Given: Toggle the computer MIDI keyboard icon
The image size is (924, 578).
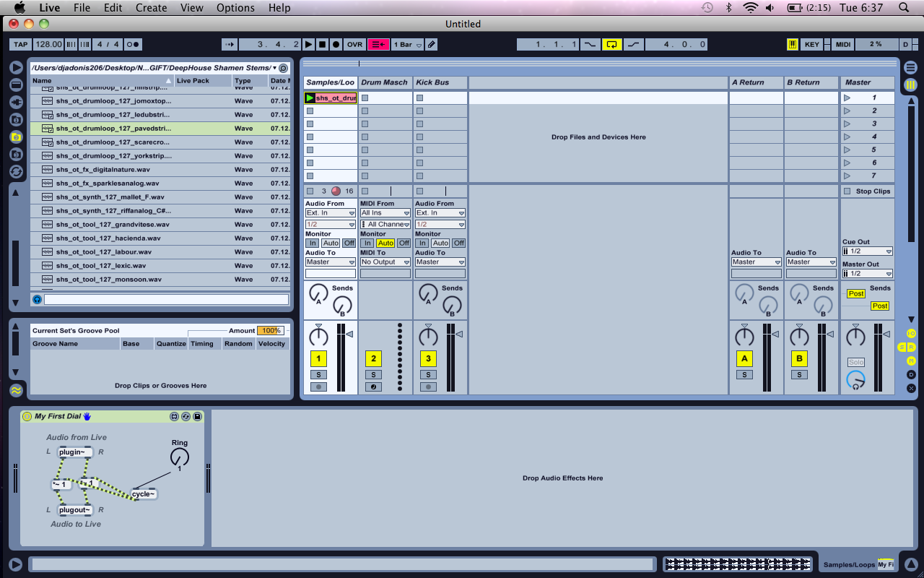Looking at the screenshot, I should coord(793,44).
